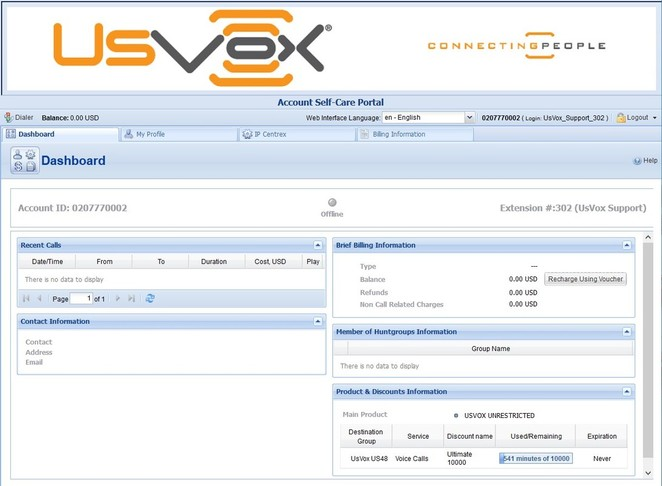Sort by the Duration column header
662x486 pixels.
tap(217, 262)
